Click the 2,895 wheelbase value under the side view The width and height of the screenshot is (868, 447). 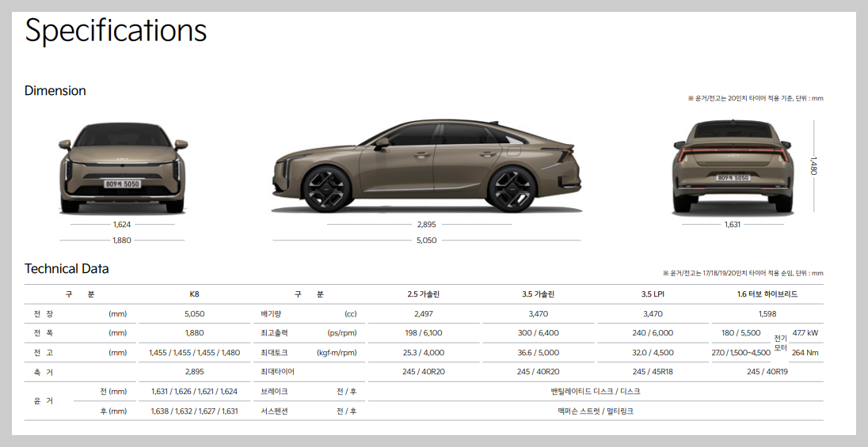(426, 225)
